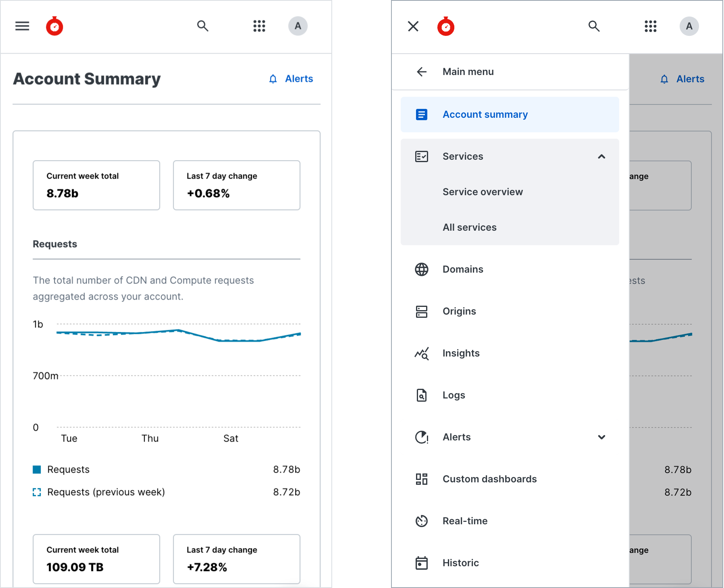Select All services submenu item
The image size is (724, 588).
coord(469,227)
